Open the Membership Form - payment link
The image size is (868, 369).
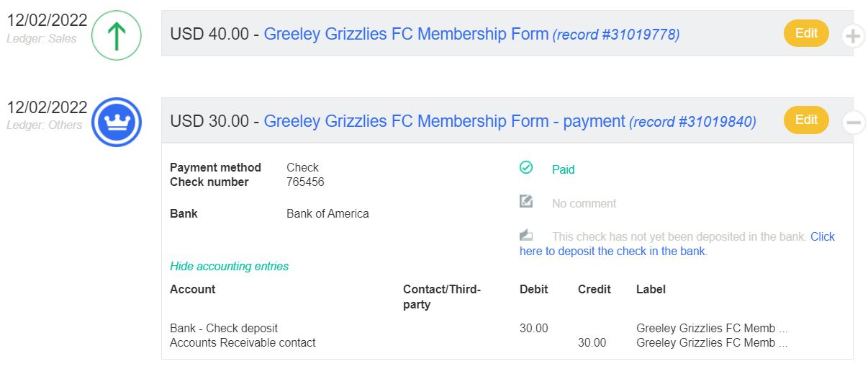[444, 121]
